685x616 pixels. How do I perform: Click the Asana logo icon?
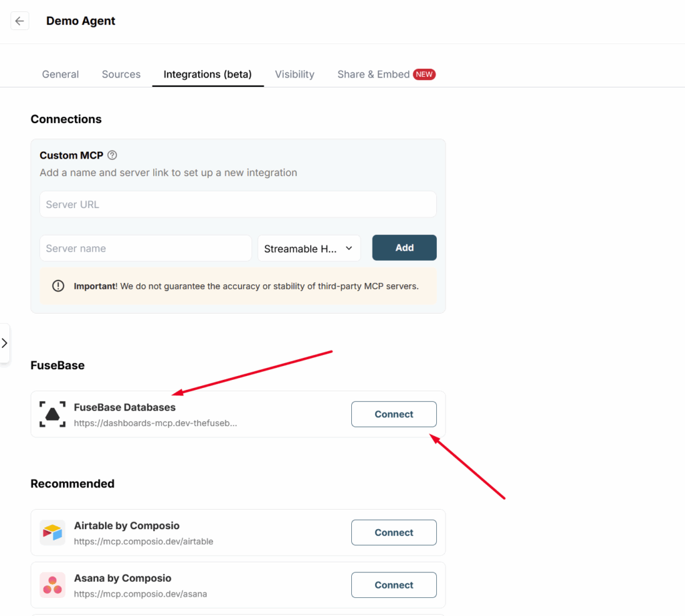point(52,585)
